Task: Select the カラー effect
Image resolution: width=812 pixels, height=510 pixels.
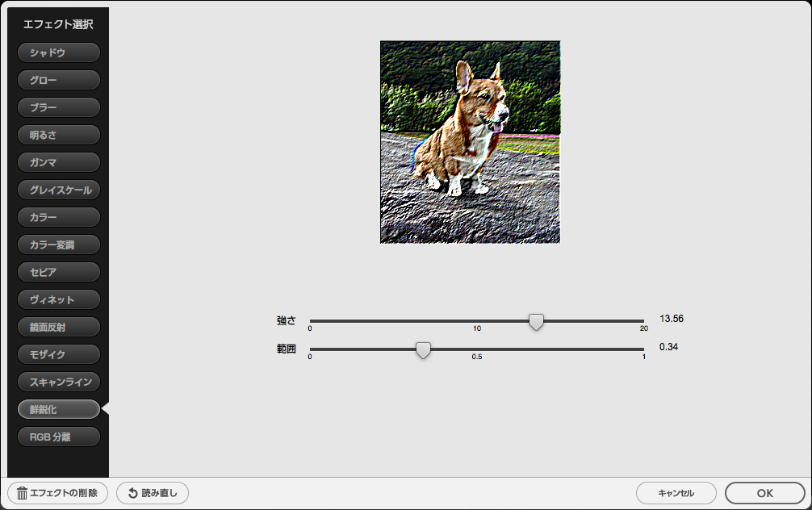Action: click(x=58, y=217)
